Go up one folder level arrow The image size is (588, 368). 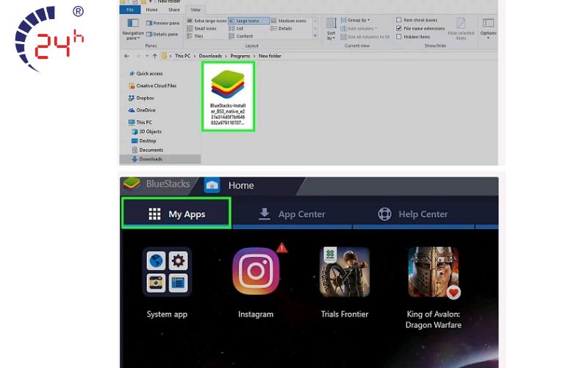(x=155, y=56)
